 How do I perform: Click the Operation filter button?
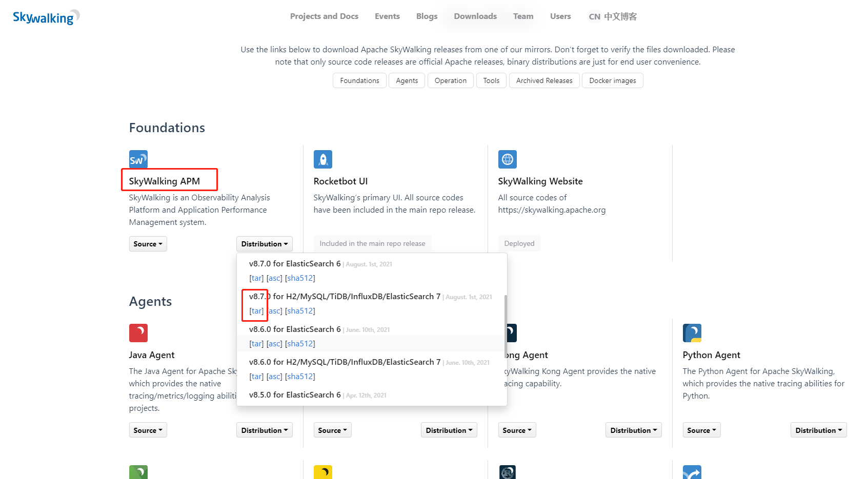451,80
